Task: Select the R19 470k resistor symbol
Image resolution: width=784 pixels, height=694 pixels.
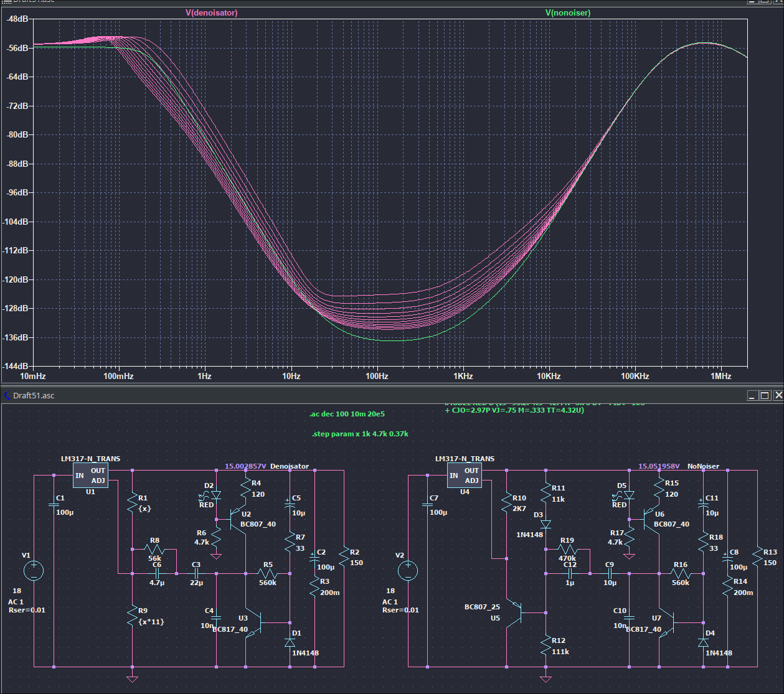Action: pos(567,550)
